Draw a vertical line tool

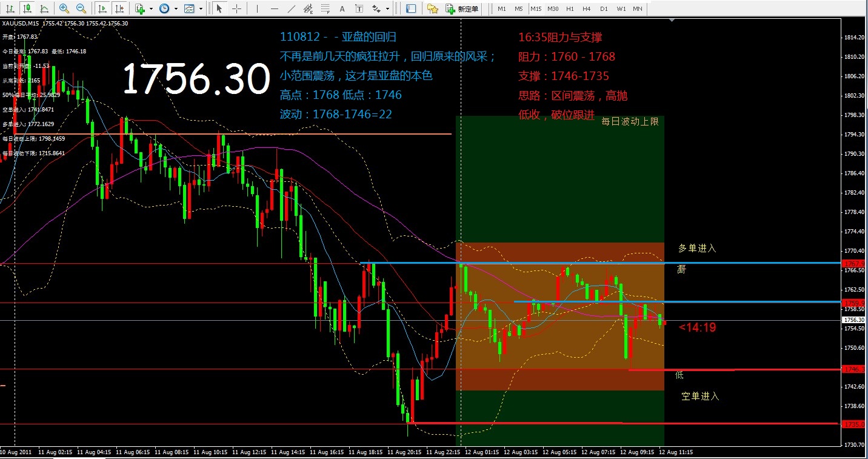(x=258, y=8)
